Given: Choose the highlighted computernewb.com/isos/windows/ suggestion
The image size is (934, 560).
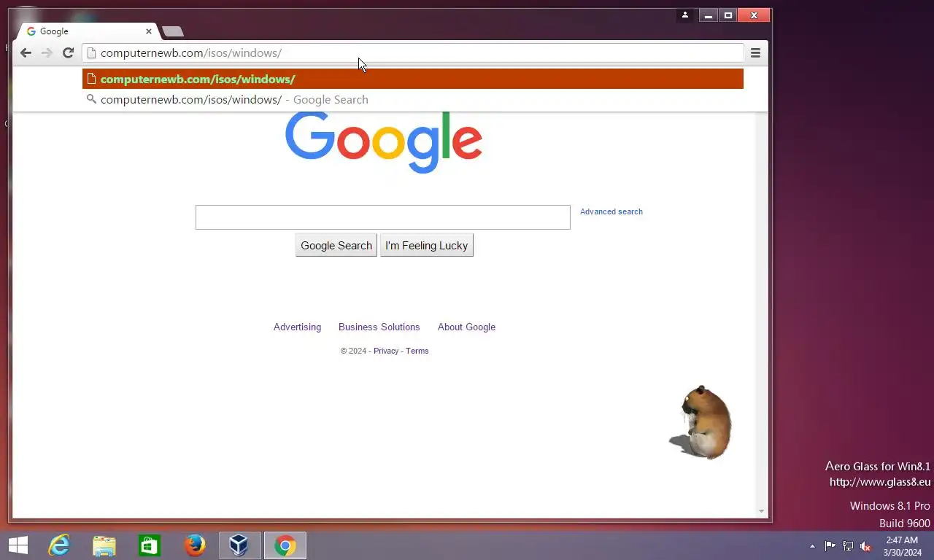Looking at the screenshot, I should tap(413, 79).
